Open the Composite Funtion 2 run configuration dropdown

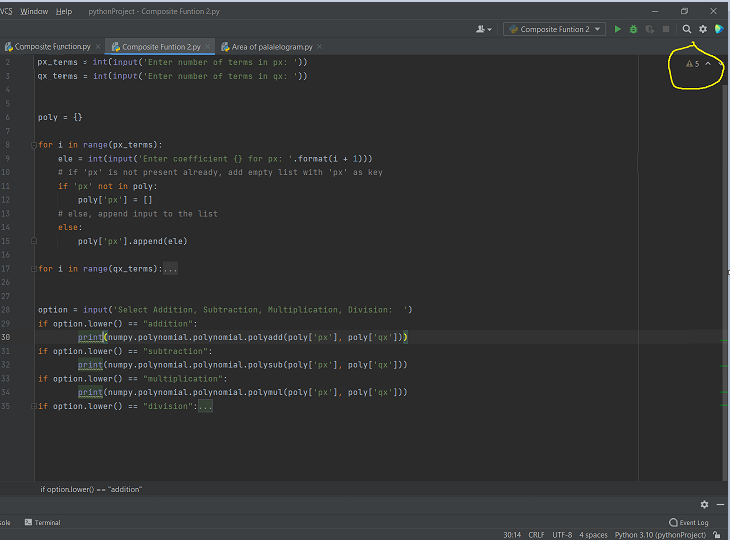pyautogui.click(x=554, y=29)
